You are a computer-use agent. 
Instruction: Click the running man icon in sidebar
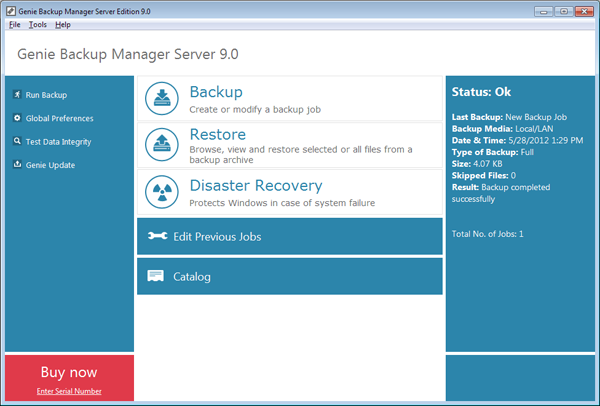tap(17, 95)
